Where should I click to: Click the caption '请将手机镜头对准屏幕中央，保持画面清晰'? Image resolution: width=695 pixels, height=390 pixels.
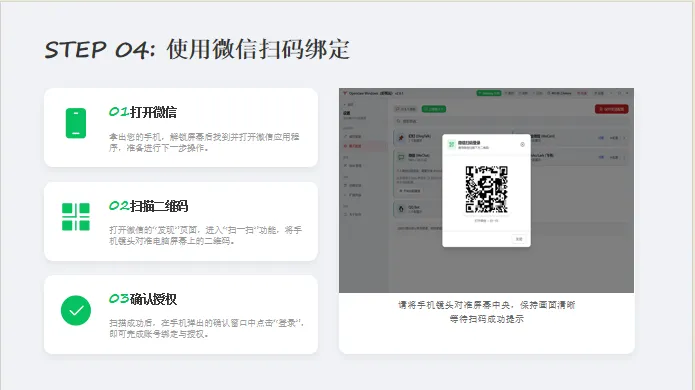pos(486,305)
